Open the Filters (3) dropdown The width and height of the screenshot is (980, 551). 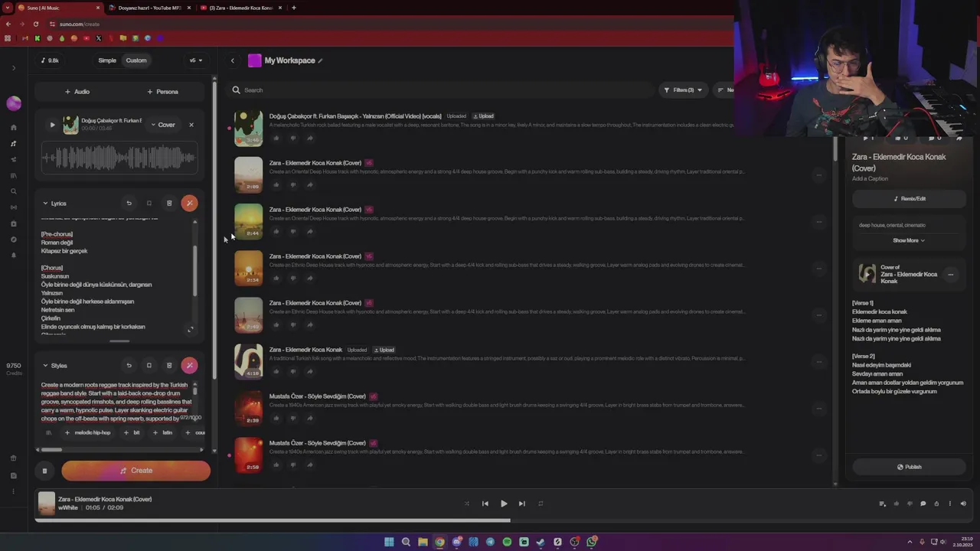coord(683,90)
